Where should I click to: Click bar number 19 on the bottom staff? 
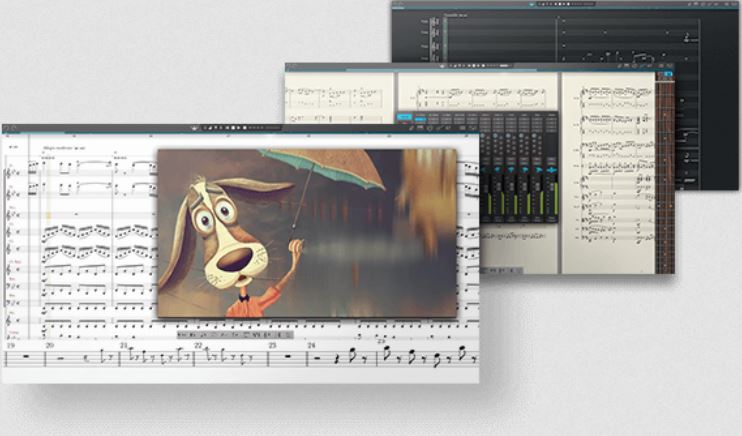(x=10, y=346)
